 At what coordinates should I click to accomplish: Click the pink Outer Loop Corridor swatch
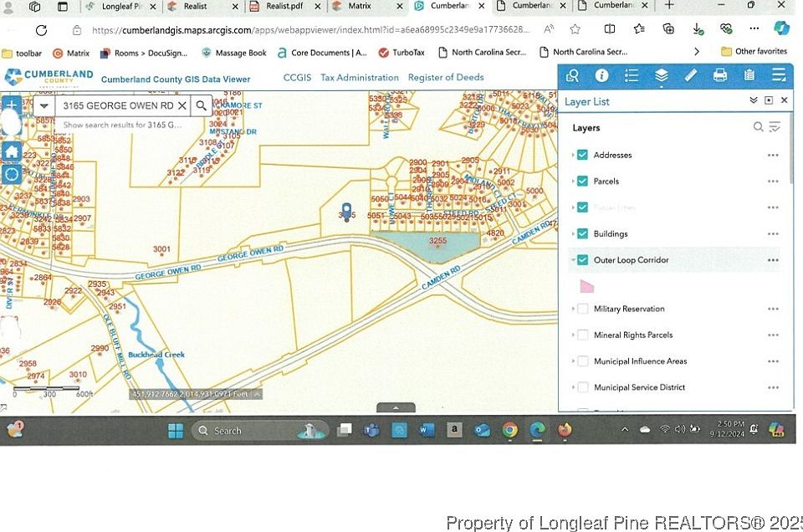coord(587,285)
